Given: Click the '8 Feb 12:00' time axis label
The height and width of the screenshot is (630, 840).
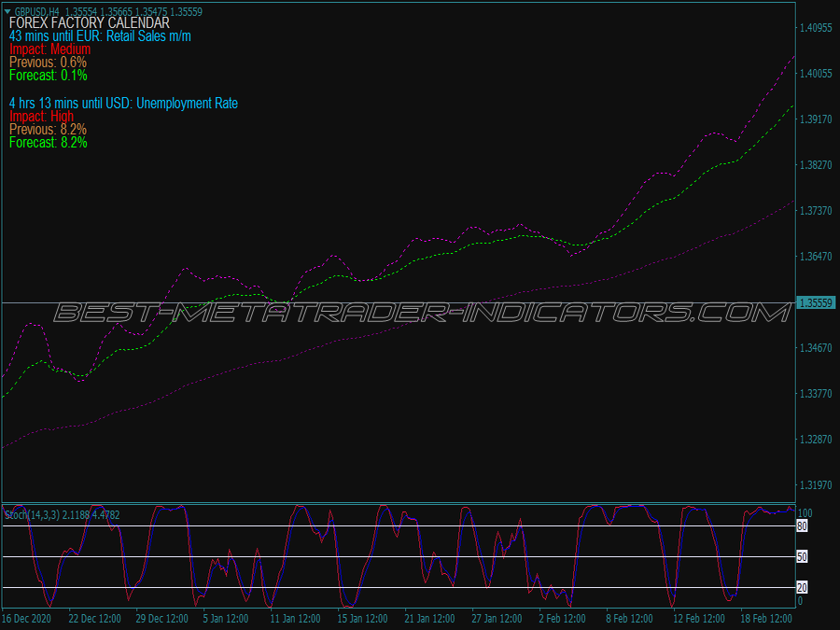Looking at the screenshot, I should 629,619.
